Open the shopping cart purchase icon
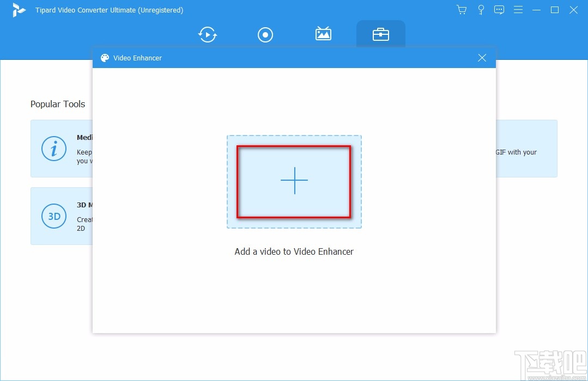This screenshot has height=381, width=588. click(x=461, y=10)
